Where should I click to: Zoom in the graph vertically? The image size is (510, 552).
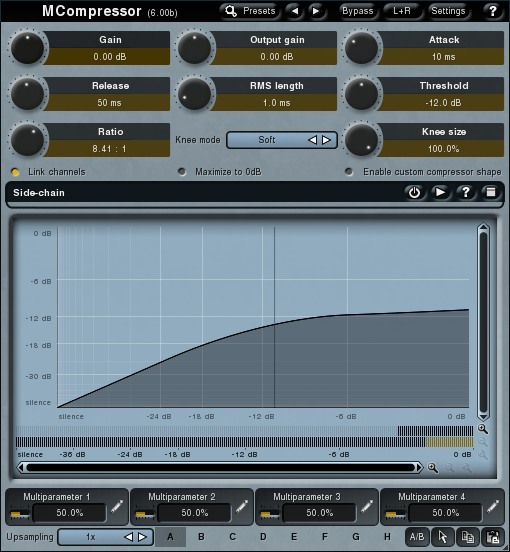point(483,429)
